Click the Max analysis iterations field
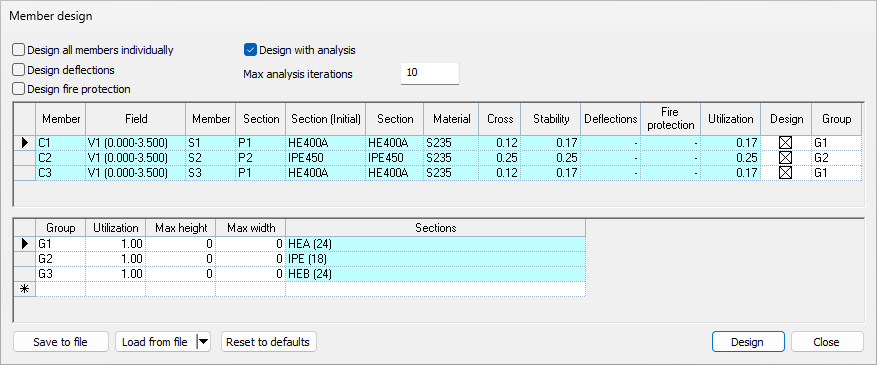Image resolution: width=877 pixels, height=365 pixels. [x=430, y=73]
